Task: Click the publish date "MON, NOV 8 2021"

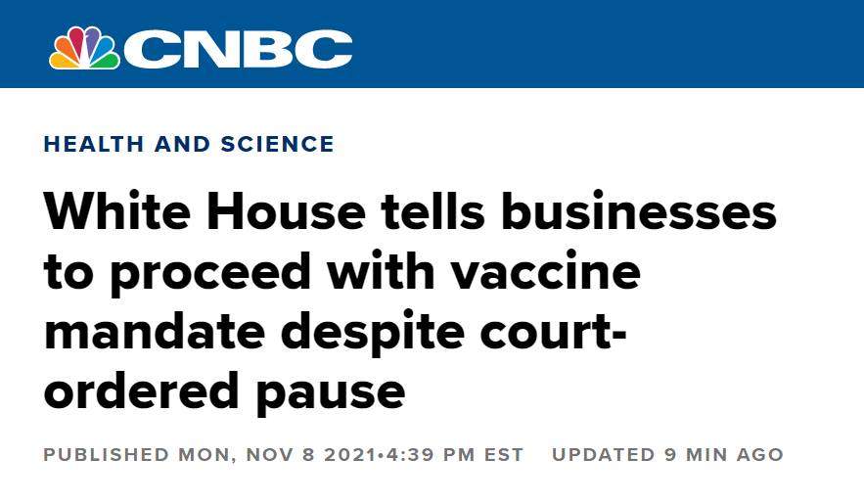Action: (277, 455)
